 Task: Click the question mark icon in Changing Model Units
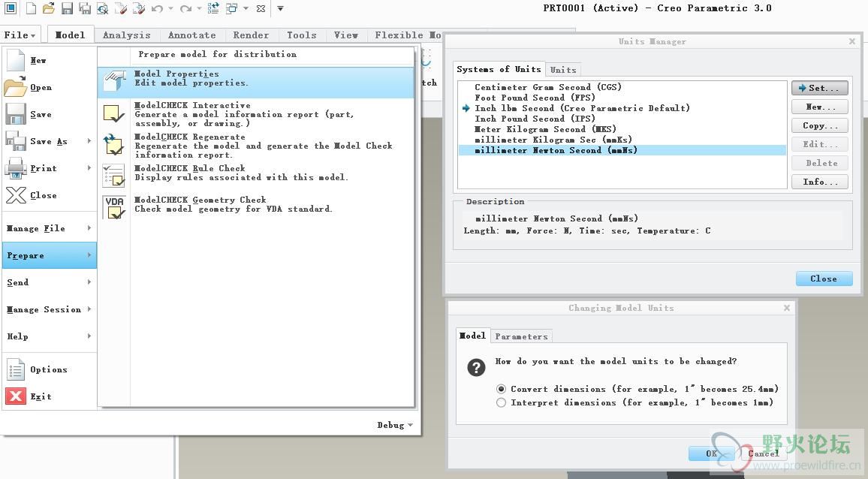[x=476, y=367]
